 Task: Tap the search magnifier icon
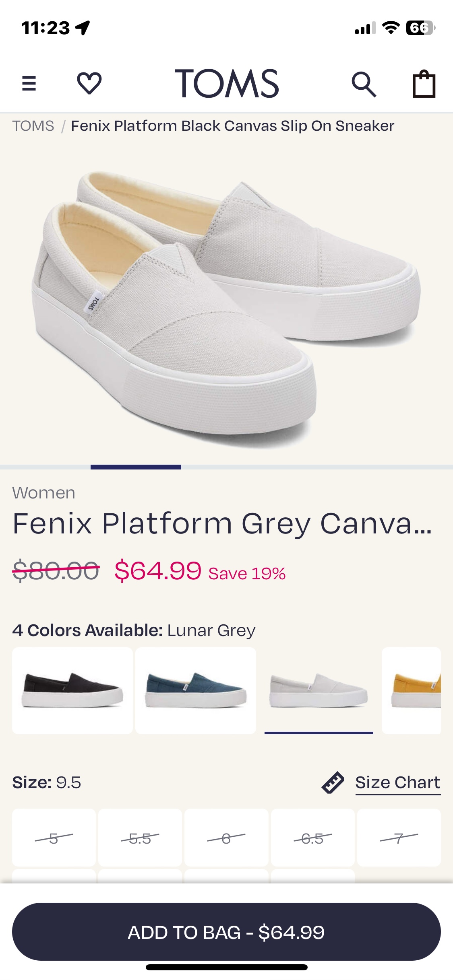click(364, 84)
